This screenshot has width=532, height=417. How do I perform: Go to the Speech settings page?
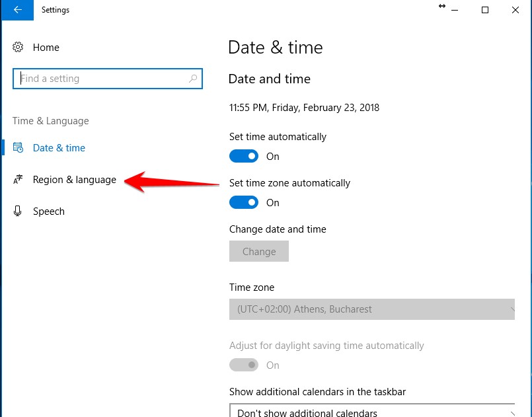point(49,211)
